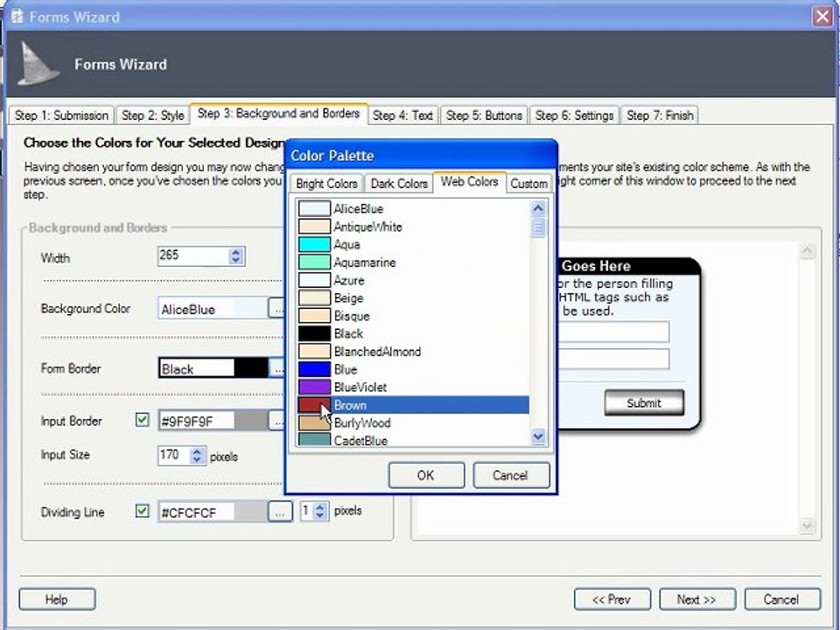Image resolution: width=840 pixels, height=630 pixels.
Task: Jump to Step 7: Finish tab
Action: [x=660, y=115]
